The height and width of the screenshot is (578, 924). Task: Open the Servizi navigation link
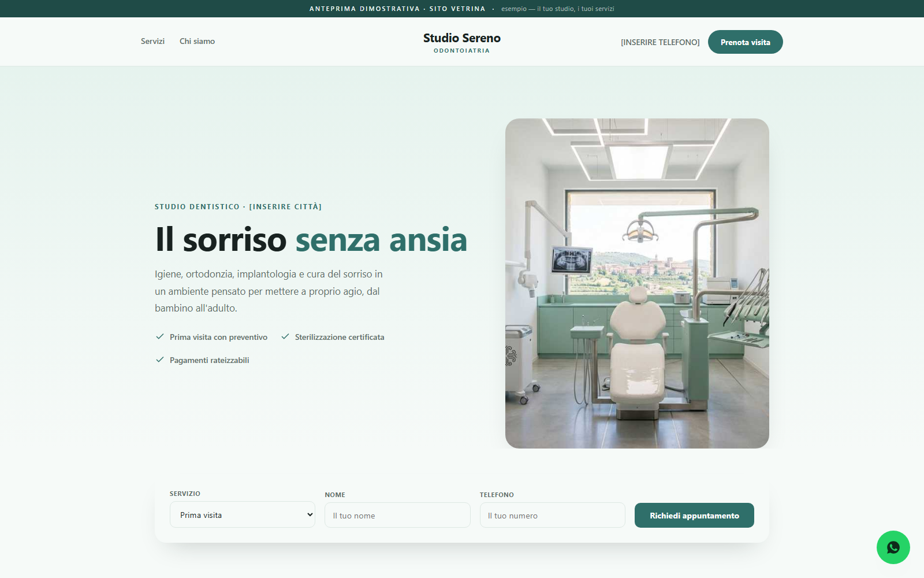click(152, 41)
